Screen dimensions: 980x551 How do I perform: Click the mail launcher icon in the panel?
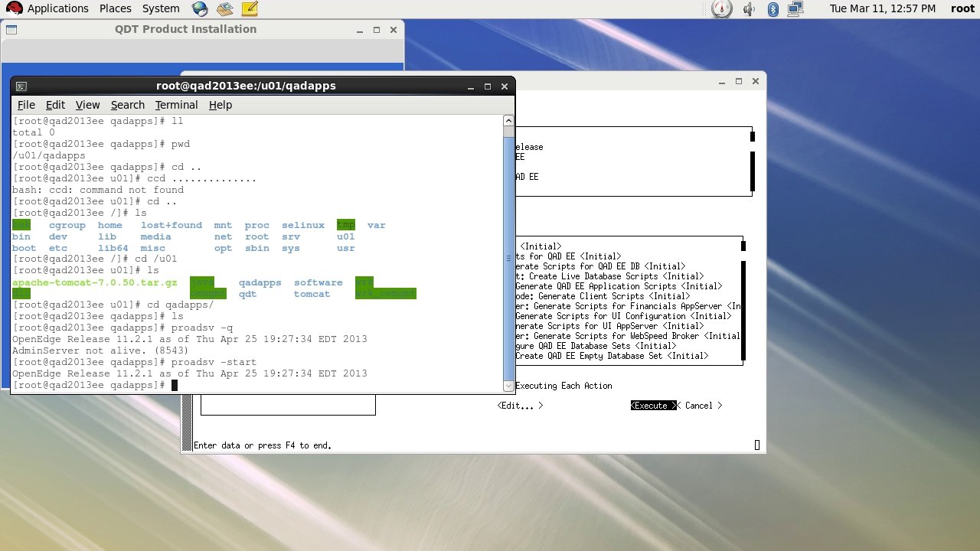point(224,9)
